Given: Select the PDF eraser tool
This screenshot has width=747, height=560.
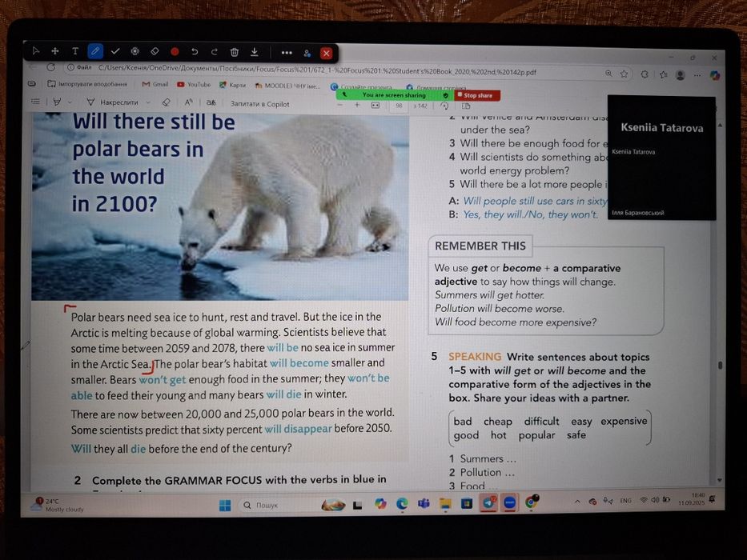Looking at the screenshot, I should tap(166, 102).
